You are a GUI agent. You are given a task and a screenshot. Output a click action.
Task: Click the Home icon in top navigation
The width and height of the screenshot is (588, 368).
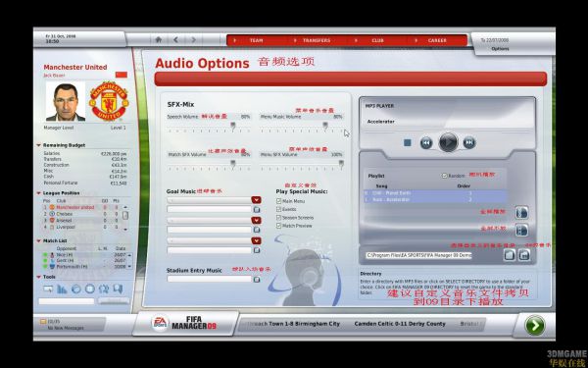coord(158,39)
